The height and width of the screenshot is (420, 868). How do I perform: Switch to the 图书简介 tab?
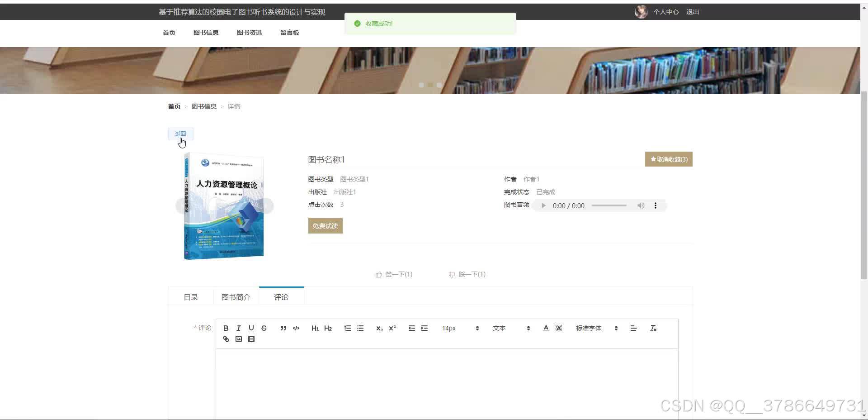(236, 297)
